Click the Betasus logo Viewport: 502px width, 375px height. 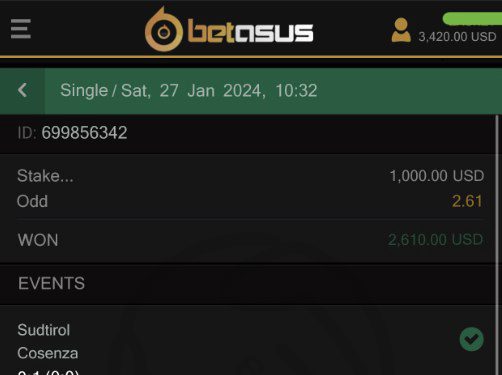(229, 30)
